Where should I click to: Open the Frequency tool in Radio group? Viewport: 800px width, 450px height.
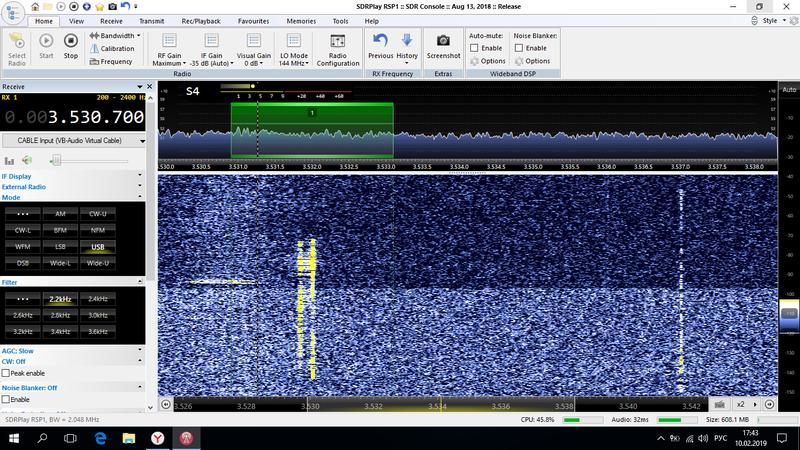pos(111,61)
